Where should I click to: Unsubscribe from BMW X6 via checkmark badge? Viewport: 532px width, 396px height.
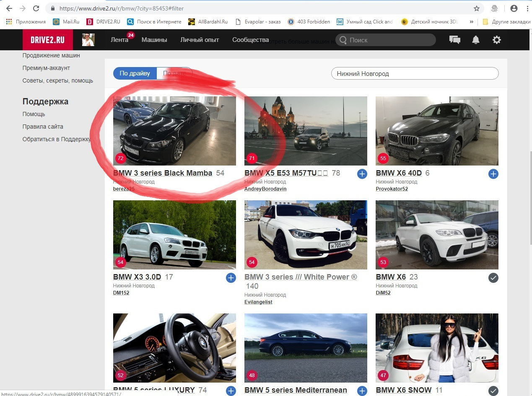[493, 277]
